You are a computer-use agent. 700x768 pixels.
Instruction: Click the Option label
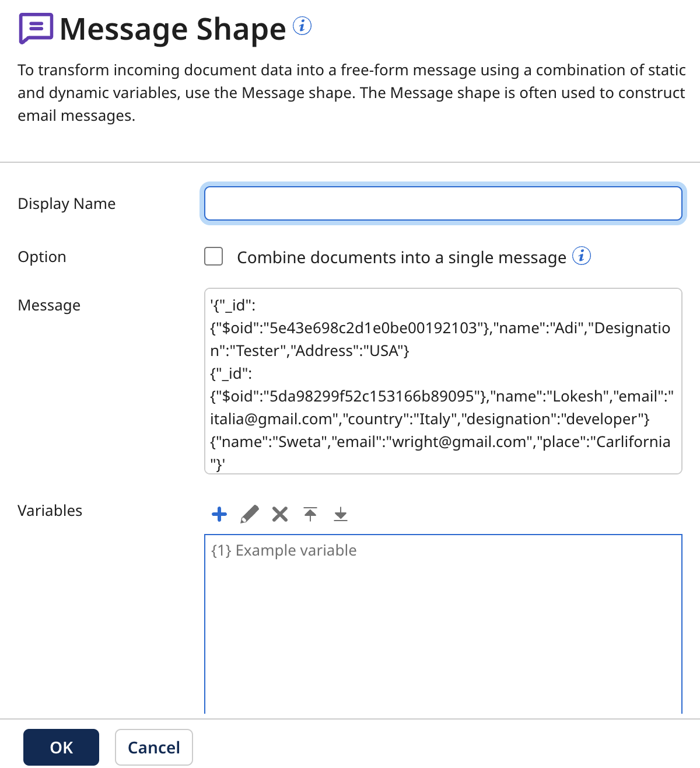click(41, 256)
